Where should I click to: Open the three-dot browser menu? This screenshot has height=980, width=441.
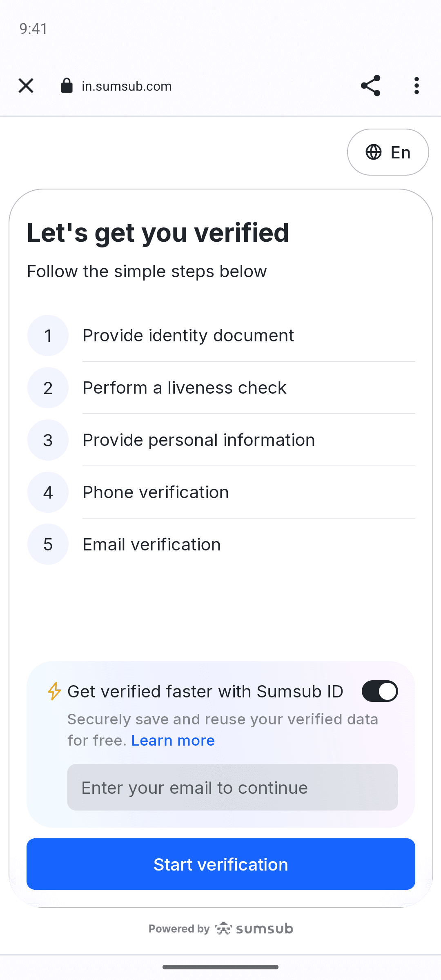pos(416,86)
